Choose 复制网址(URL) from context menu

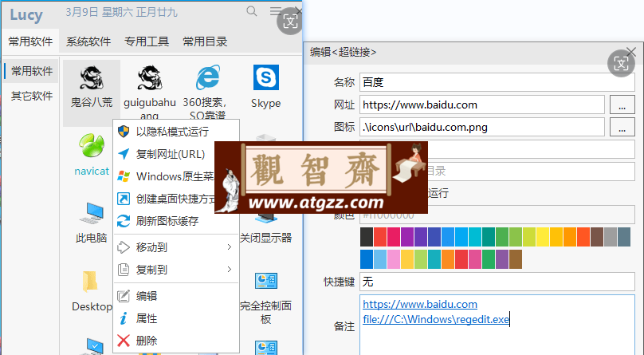point(176,154)
